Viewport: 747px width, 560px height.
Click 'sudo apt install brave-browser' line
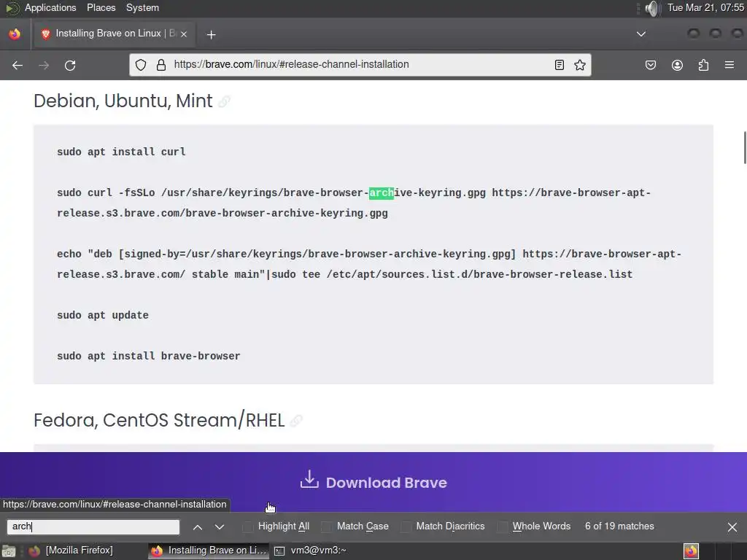click(x=149, y=356)
